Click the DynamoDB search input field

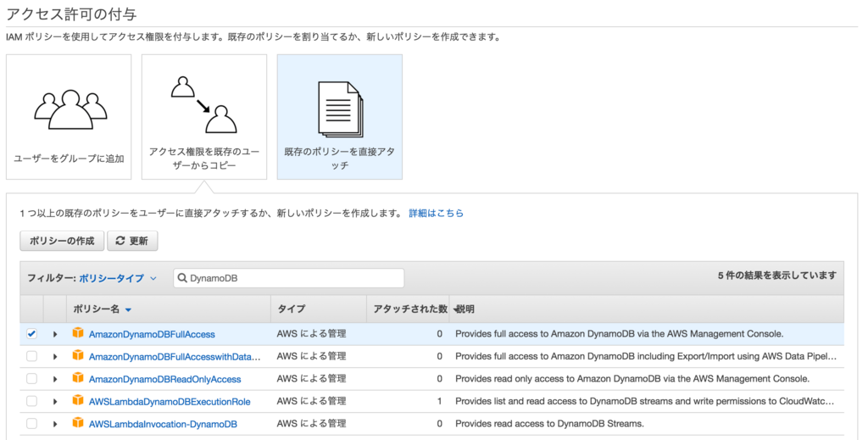289,278
